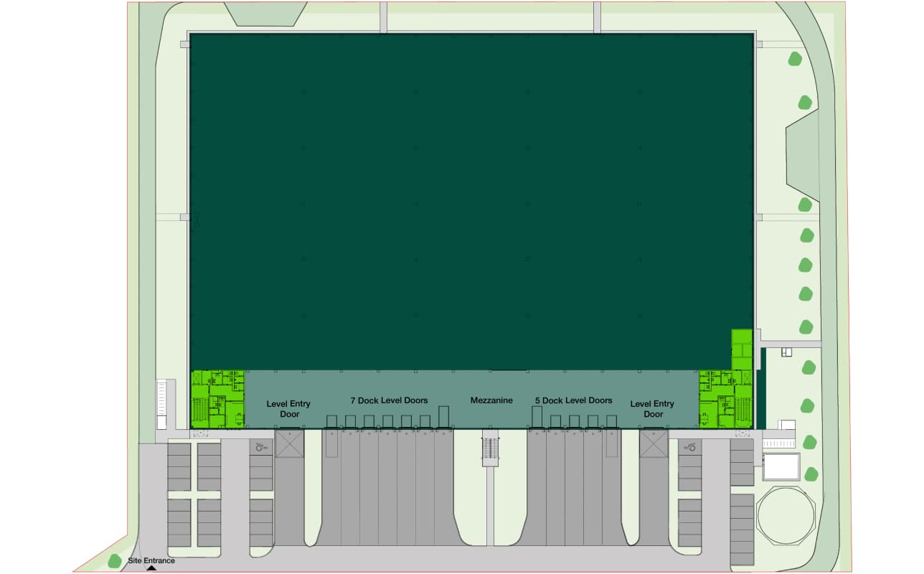Select the octagonal sprinkler tank
Viewport: 924px width, 574px height.
(x=786, y=517)
